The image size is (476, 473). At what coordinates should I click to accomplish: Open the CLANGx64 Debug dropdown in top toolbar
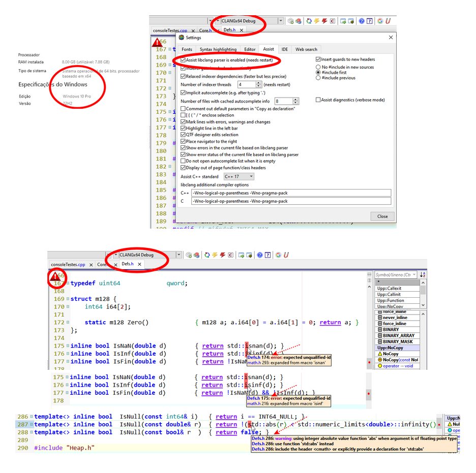pyautogui.click(x=281, y=21)
